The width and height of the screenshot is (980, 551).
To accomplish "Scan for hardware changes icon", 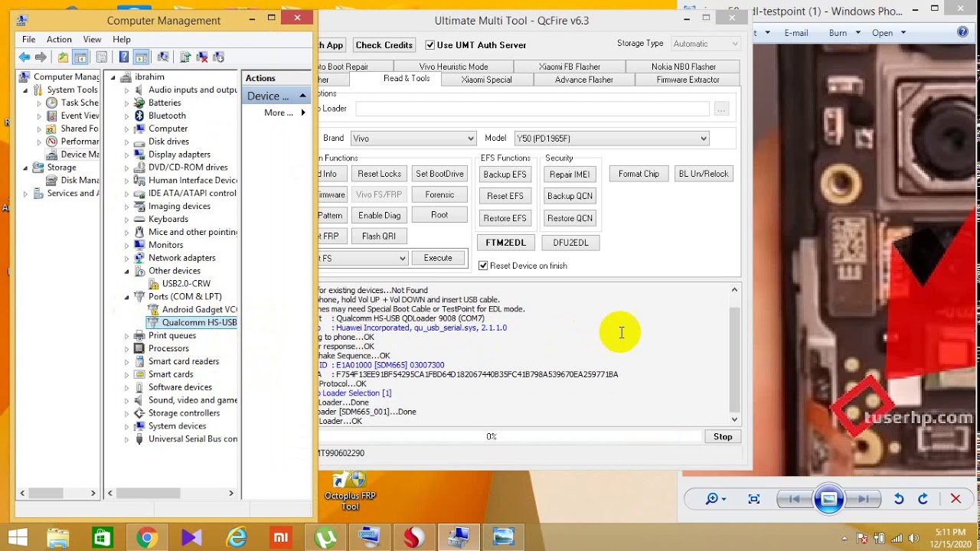I will pyautogui.click(x=163, y=57).
